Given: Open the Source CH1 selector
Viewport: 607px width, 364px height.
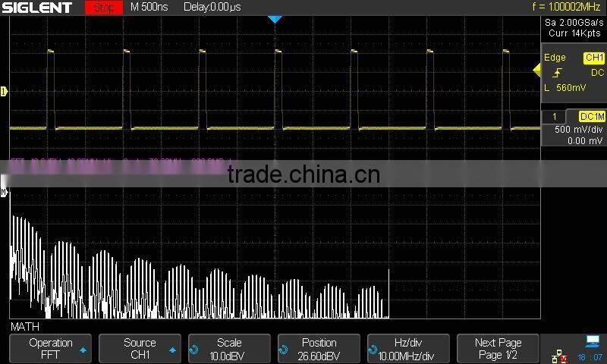Looking at the screenshot, I should tap(140, 349).
